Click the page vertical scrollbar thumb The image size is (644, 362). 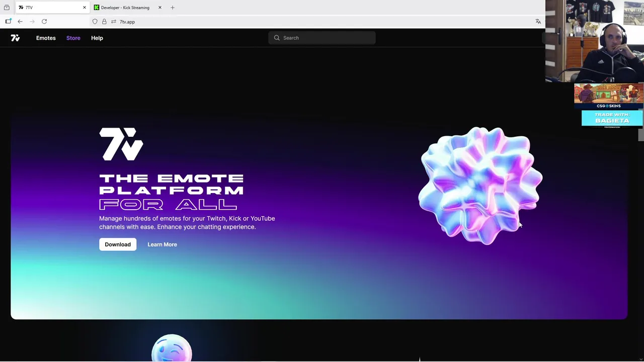[x=641, y=135]
